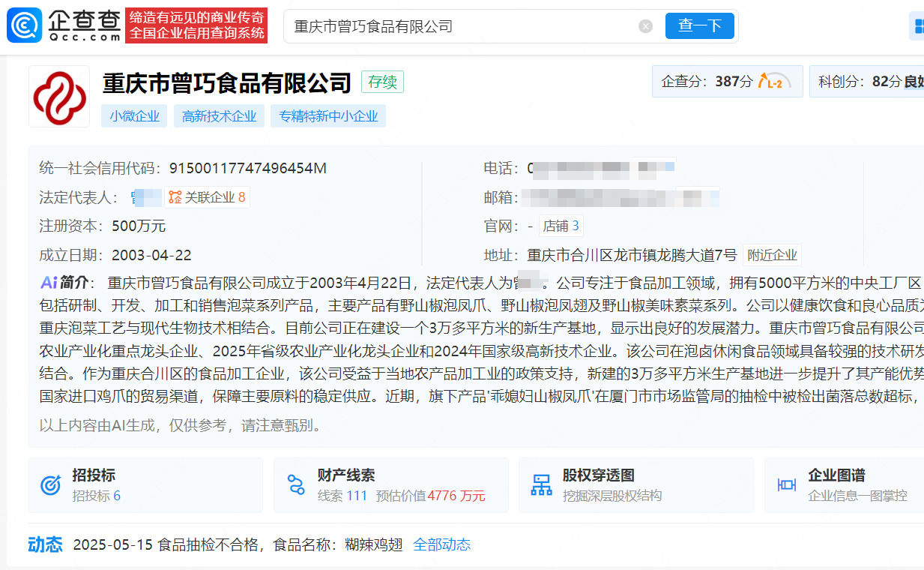
Task: Select the 专精特新中小企业 tag
Action: (328, 115)
